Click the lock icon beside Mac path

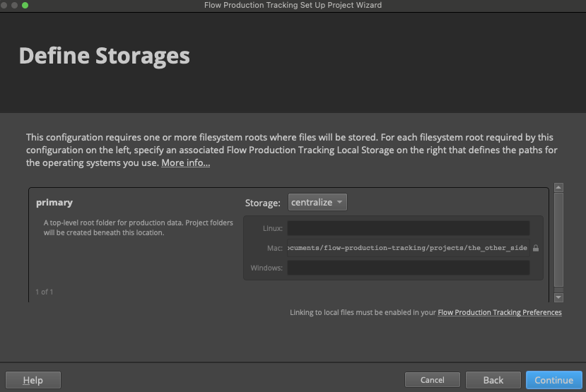[x=536, y=248]
